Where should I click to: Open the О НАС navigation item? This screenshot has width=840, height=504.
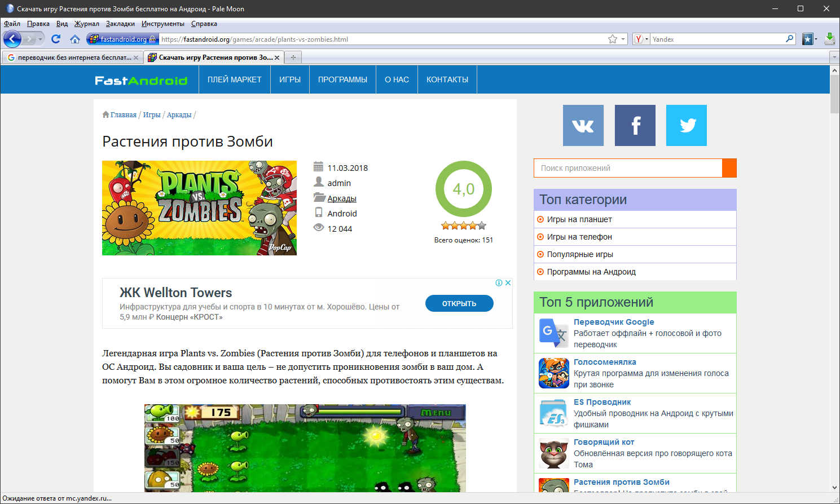pyautogui.click(x=397, y=79)
